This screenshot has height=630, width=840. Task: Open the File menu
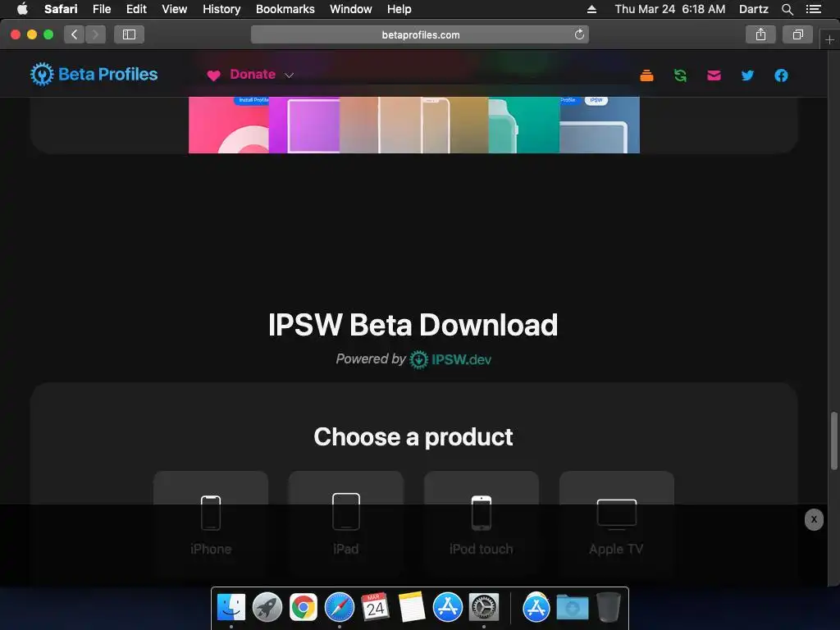click(102, 9)
